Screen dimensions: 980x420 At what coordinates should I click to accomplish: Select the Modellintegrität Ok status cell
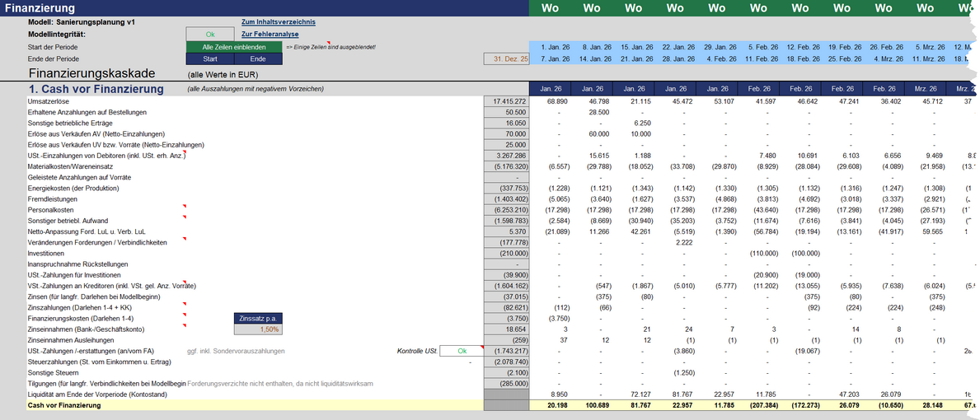pos(210,35)
